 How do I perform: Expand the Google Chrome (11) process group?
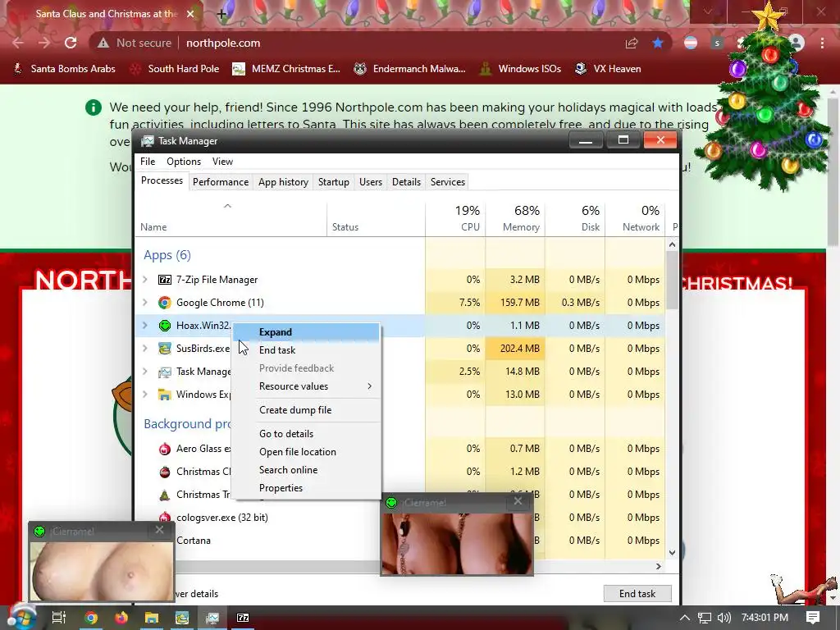[x=144, y=303]
